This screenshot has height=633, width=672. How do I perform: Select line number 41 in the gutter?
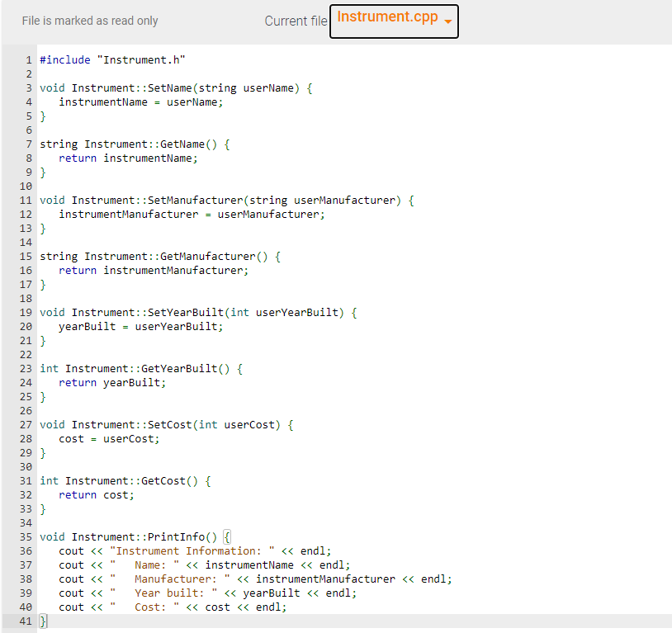click(26, 621)
